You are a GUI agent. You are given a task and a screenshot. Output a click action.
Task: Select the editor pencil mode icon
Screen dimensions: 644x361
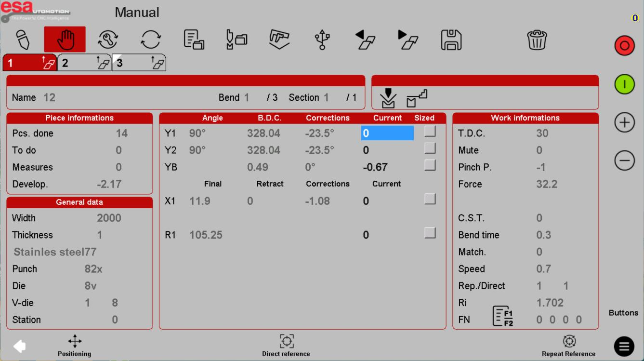(23, 40)
